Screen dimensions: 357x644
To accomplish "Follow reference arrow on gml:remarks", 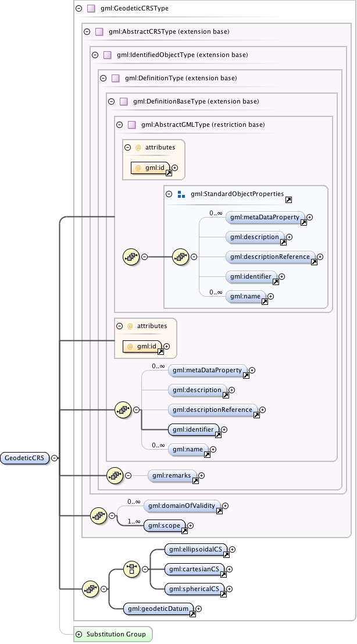I will pyautogui.click(x=195, y=481).
